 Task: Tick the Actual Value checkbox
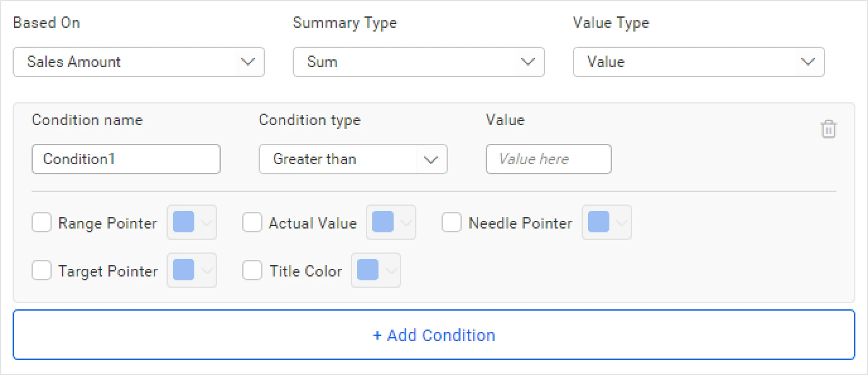pos(252,223)
